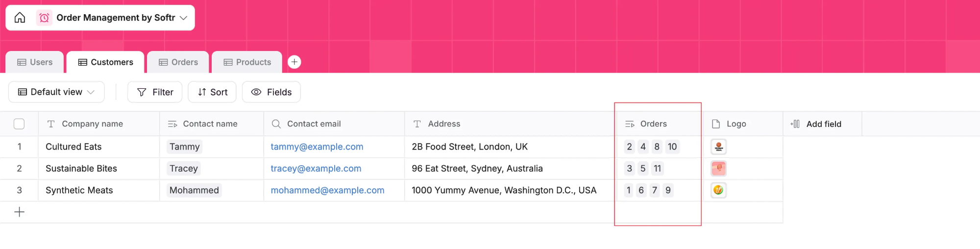Open linked order 6 for Synthetic Meats
The width and height of the screenshot is (980, 249).
[641, 190]
